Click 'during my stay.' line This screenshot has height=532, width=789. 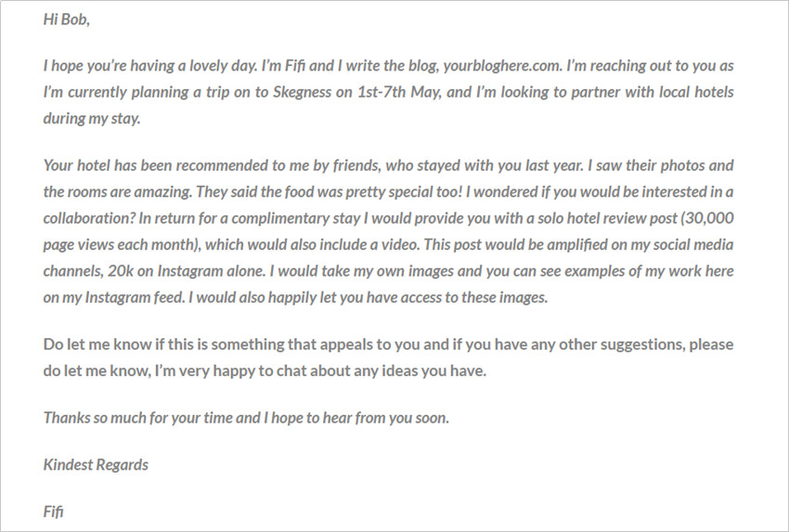92,119
